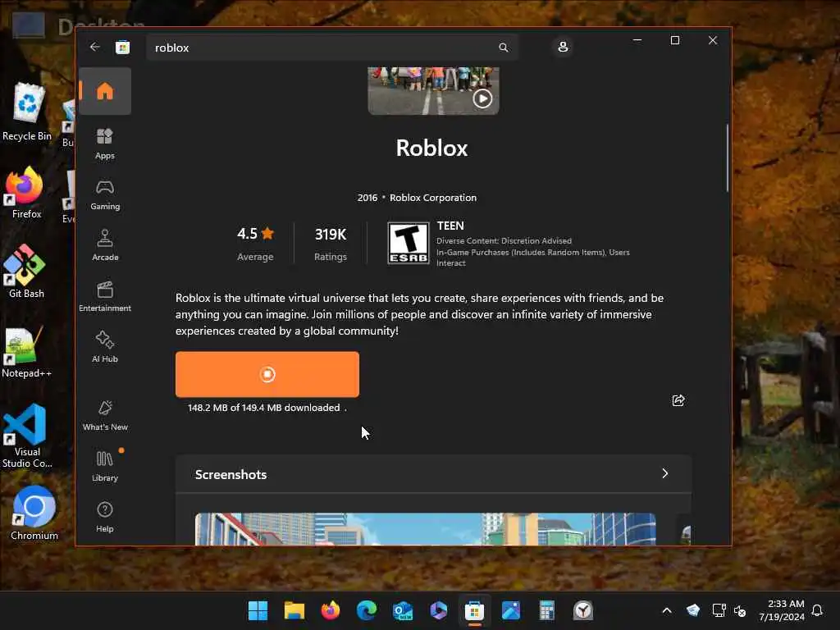The height and width of the screenshot is (630, 840).
Task: Open the Recycle Bin desktop icon
Action: tap(27, 112)
